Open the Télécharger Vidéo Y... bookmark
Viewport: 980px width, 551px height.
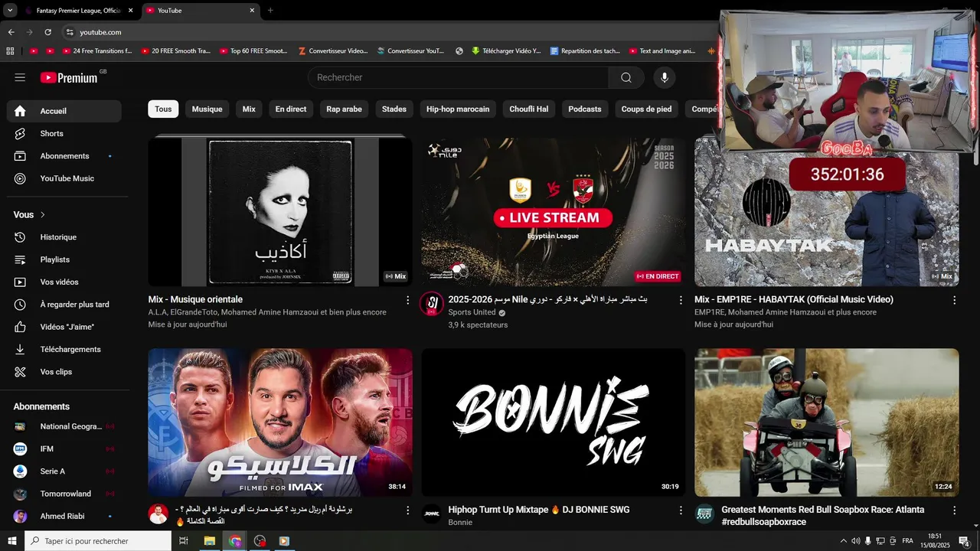click(x=506, y=51)
